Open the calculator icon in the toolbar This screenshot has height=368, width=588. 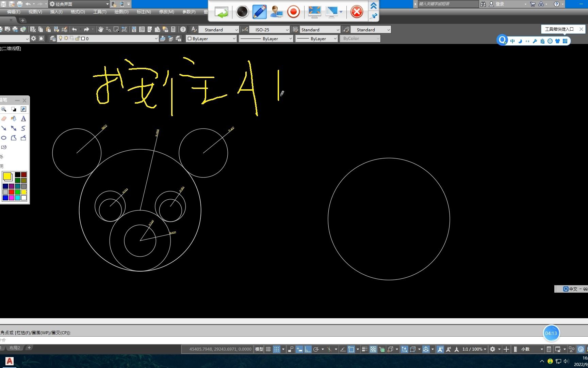pos(173,29)
